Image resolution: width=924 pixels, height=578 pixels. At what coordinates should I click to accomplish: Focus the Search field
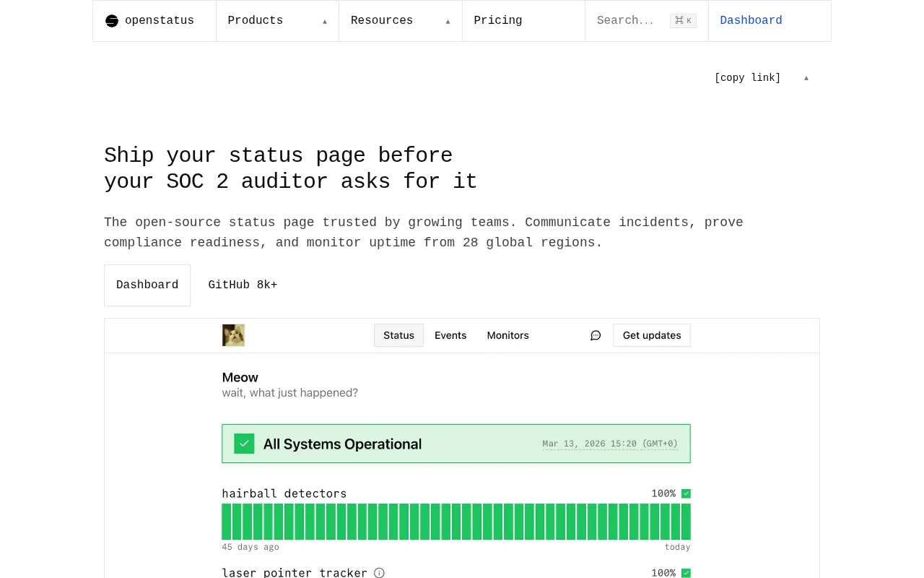coord(647,21)
